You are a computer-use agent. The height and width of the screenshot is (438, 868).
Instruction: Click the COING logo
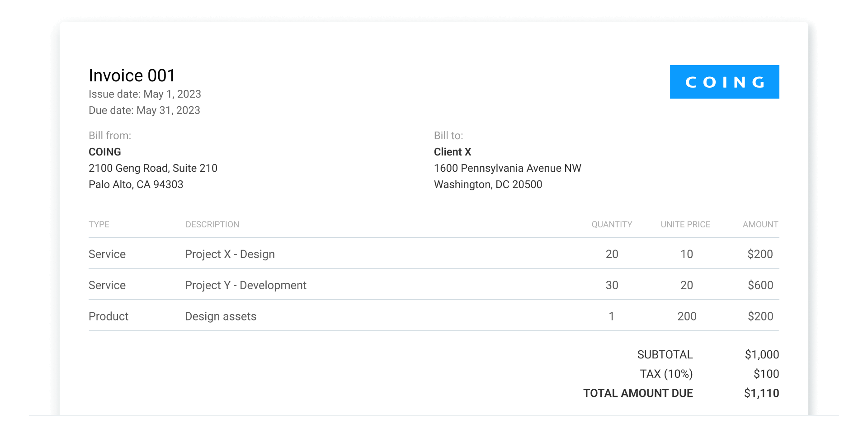[x=724, y=82]
